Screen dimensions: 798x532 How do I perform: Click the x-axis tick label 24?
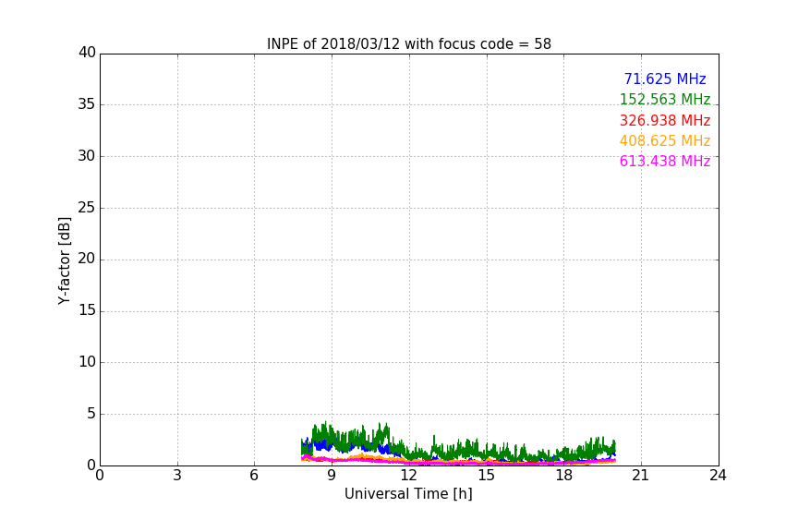click(718, 476)
